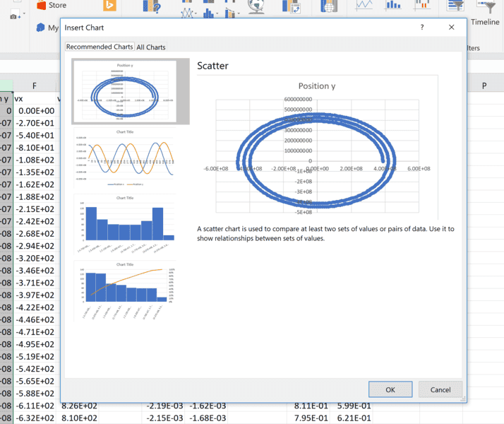Cancel the Insert Chart dialog

click(x=440, y=389)
